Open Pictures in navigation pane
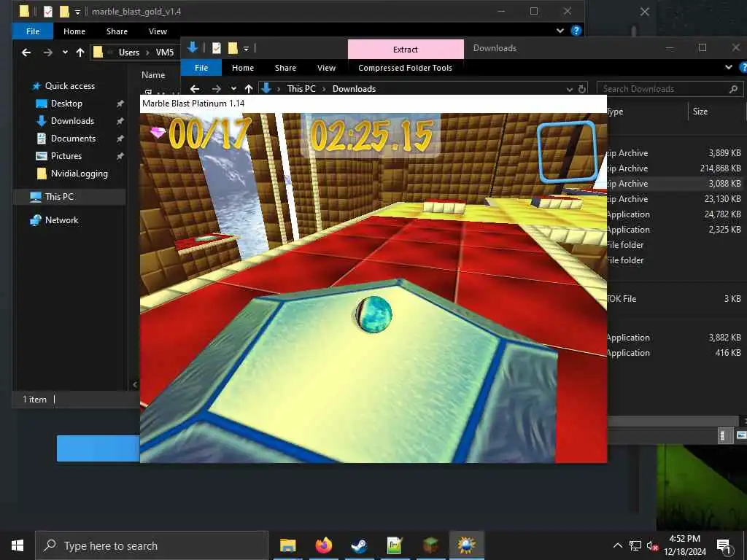This screenshot has width=747, height=560. 66,156
